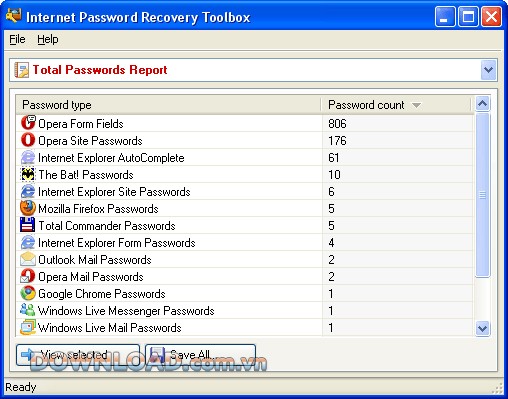Screen dimensions: 508x399
Task: Expand the Total Passwords Report dropdown
Action: click(x=488, y=70)
